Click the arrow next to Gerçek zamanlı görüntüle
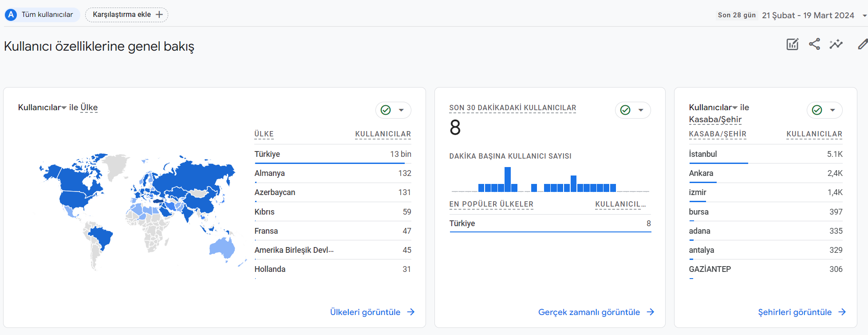The width and height of the screenshot is (868, 335). [x=651, y=312]
